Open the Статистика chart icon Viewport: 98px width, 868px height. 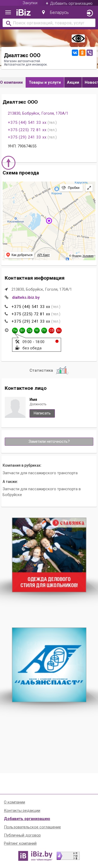pos(62,370)
